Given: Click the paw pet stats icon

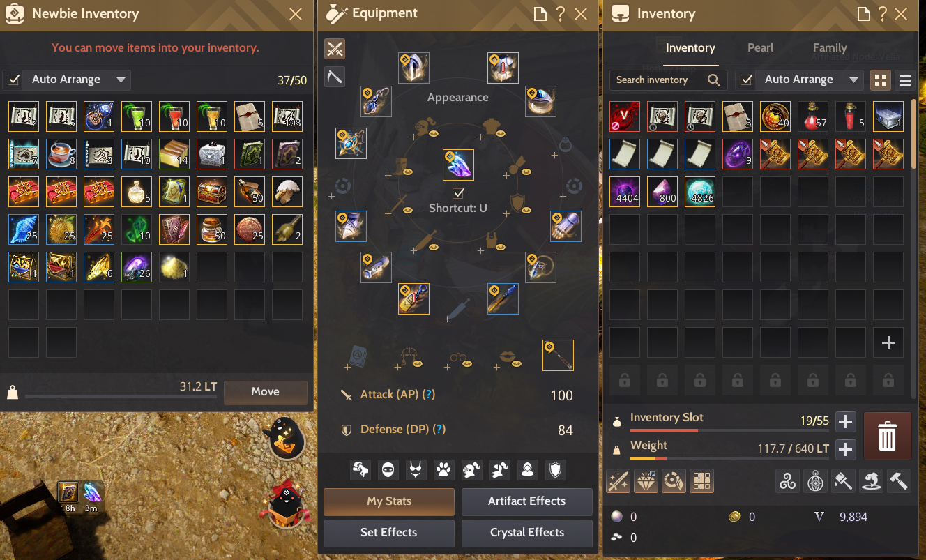Looking at the screenshot, I should 443,470.
